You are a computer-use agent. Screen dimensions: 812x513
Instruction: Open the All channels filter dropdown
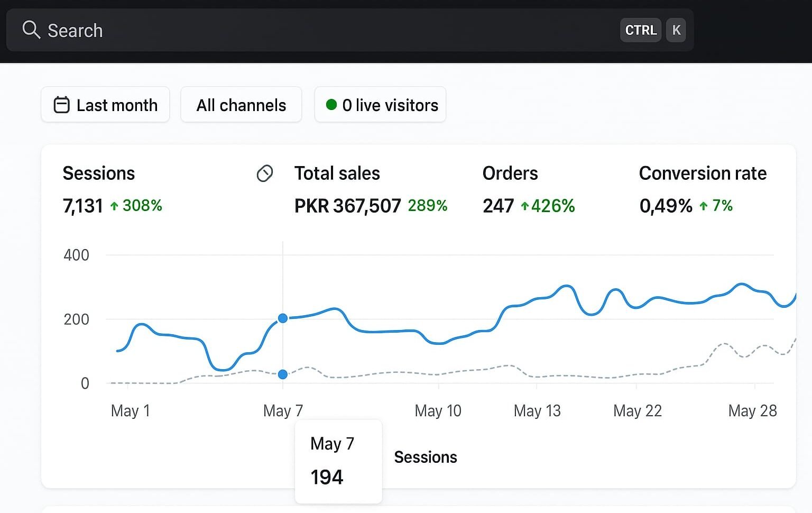(x=241, y=105)
